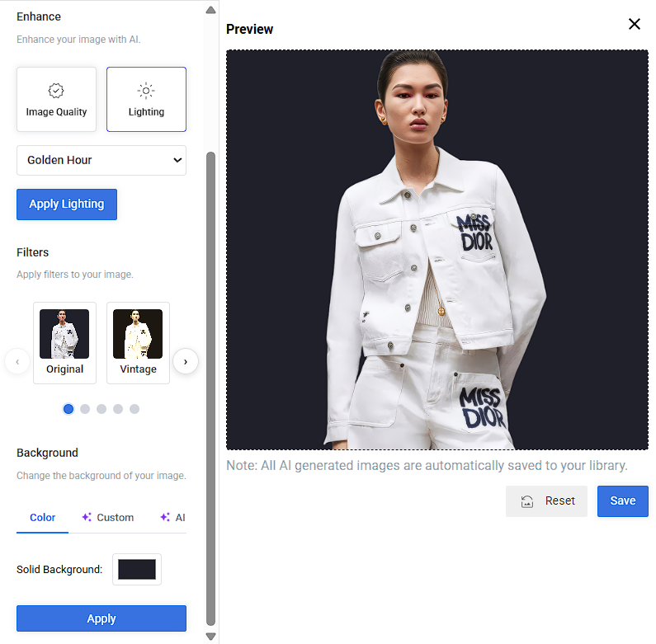Click 'Apply filters to your image.' text
The width and height of the screenshot is (656, 644).
point(75,275)
